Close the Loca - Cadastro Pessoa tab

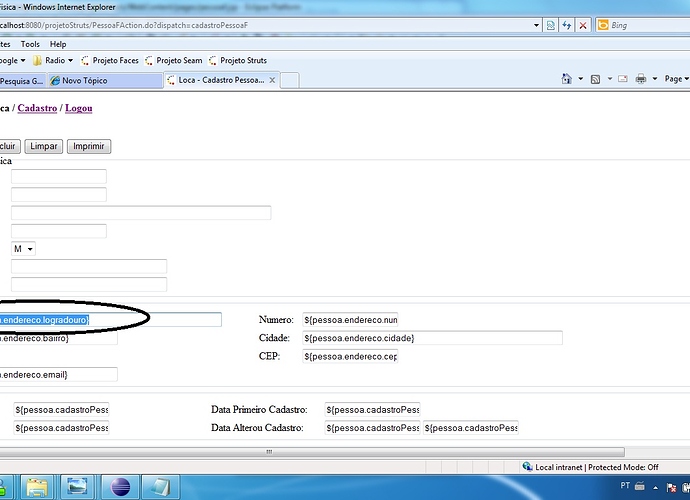[272, 80]
